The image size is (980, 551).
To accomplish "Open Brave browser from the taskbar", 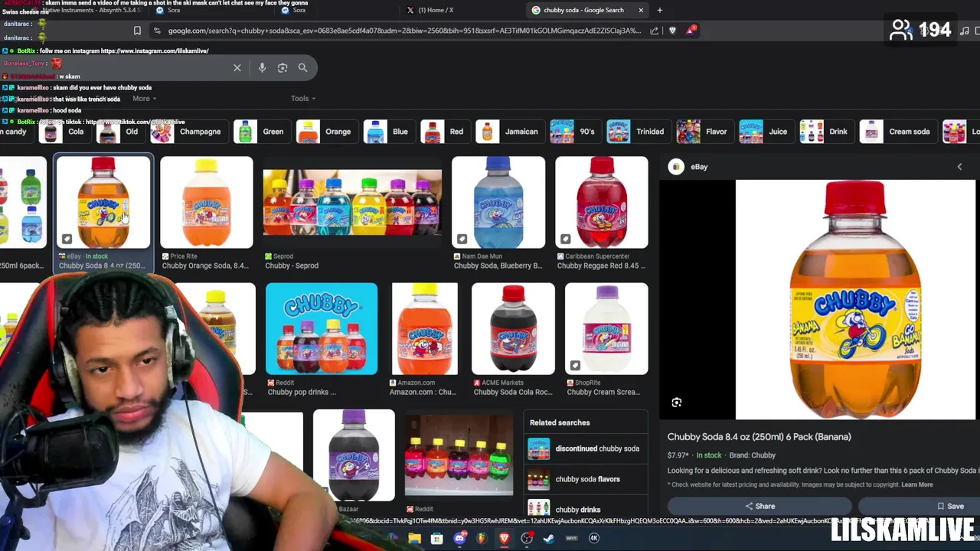I will pos(504,538).
